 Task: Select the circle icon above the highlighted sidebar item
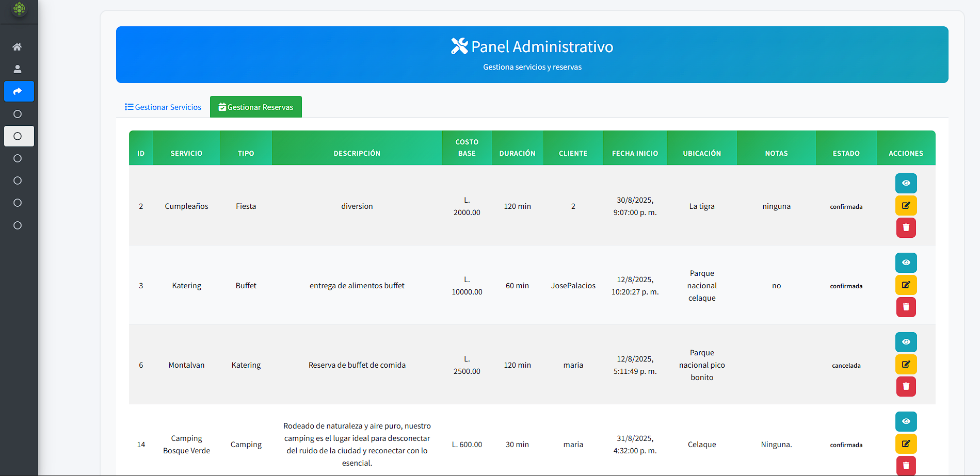(18, 114)
